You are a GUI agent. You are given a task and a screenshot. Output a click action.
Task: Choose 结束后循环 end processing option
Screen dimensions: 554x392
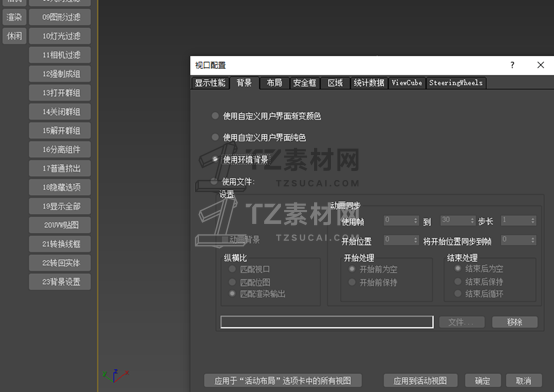point(458,293)
